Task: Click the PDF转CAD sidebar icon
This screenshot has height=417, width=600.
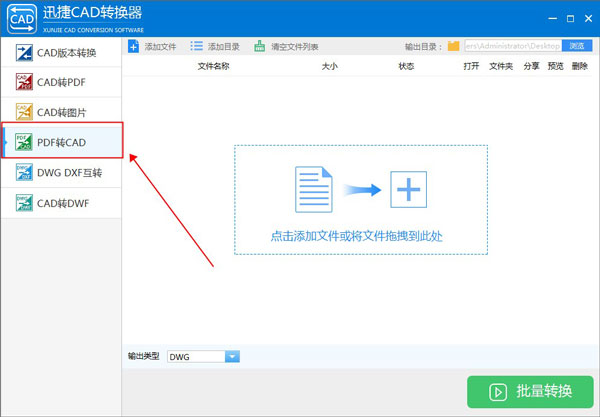Action: [24, 142]
